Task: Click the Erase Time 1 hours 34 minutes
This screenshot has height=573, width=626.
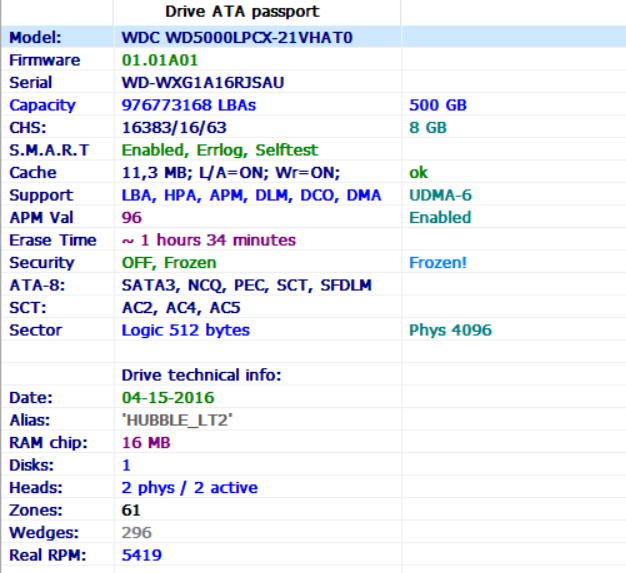Action: [x=208, y=240]
